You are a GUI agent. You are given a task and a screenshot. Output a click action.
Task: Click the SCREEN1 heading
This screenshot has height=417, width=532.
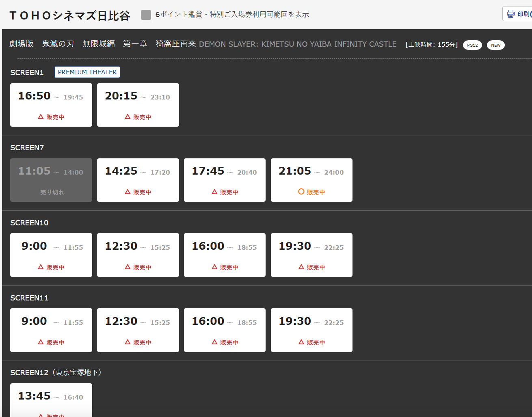pyautogui.click(x=27, y=73)
